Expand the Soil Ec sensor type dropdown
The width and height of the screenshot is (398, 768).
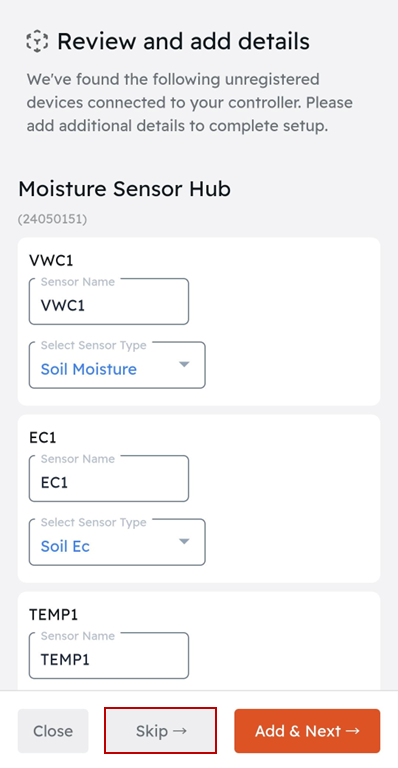pos(117,542)
